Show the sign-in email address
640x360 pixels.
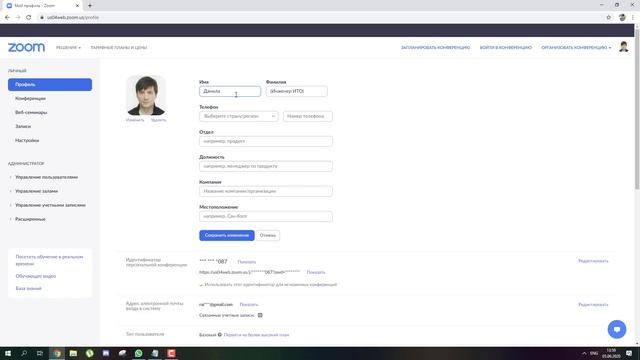tap(249, 304)
